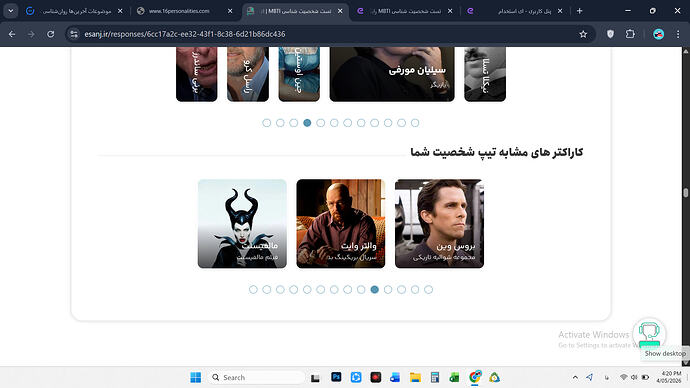Viewport: 690px width, 388px height.
Task: Open the Bernie Sanders card
Action: tap(197, 74)
